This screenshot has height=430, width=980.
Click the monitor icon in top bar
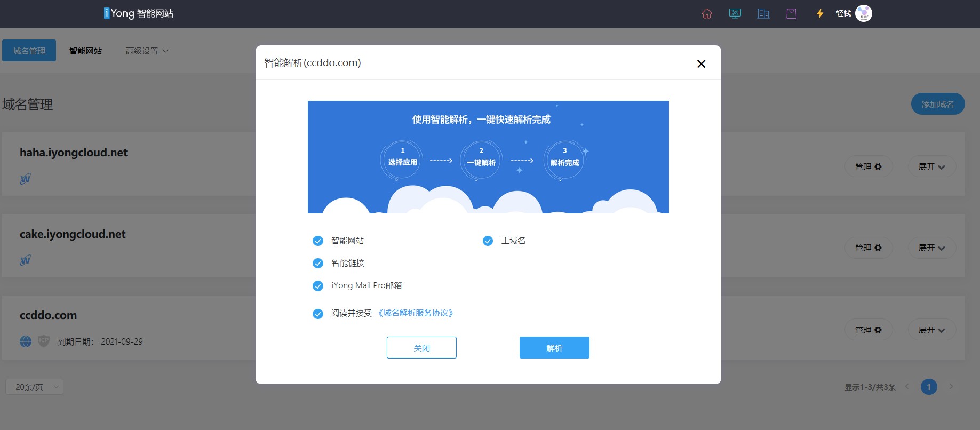coord(735,14)
